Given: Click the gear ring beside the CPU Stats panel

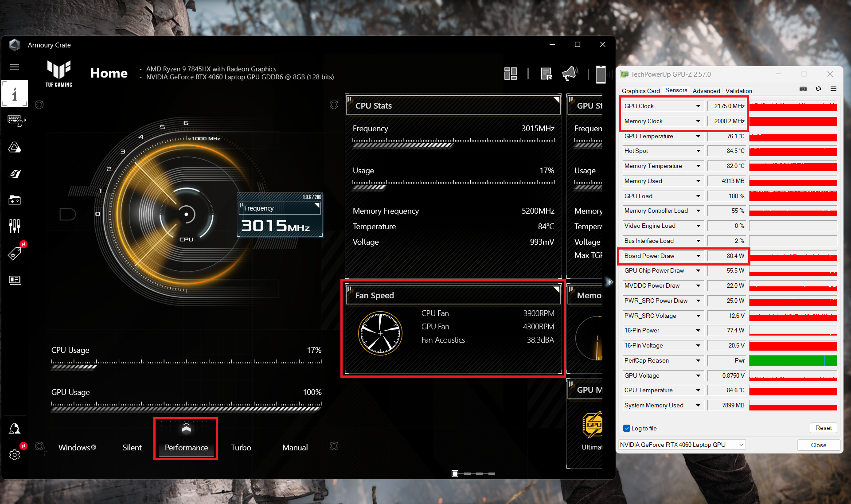Looking at the screenshot, I should 334,105.
